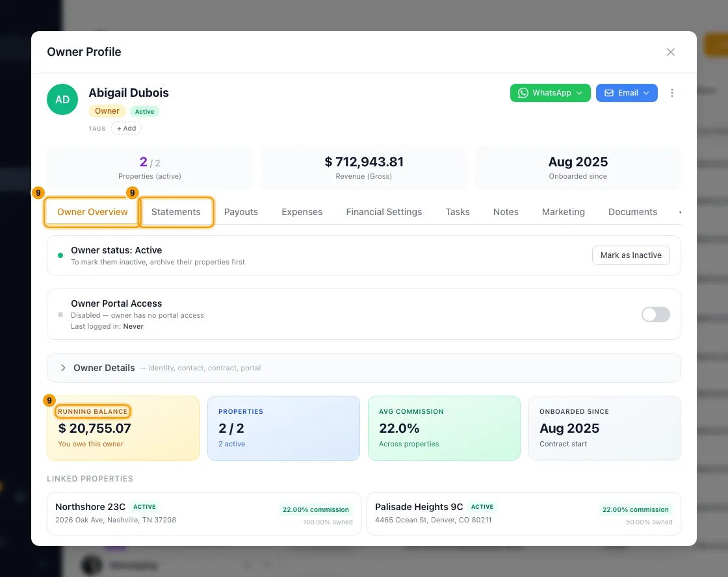Click the Properties 2 / 2 summary card
This screenshot has width=728, height=577.
[283, 428]
